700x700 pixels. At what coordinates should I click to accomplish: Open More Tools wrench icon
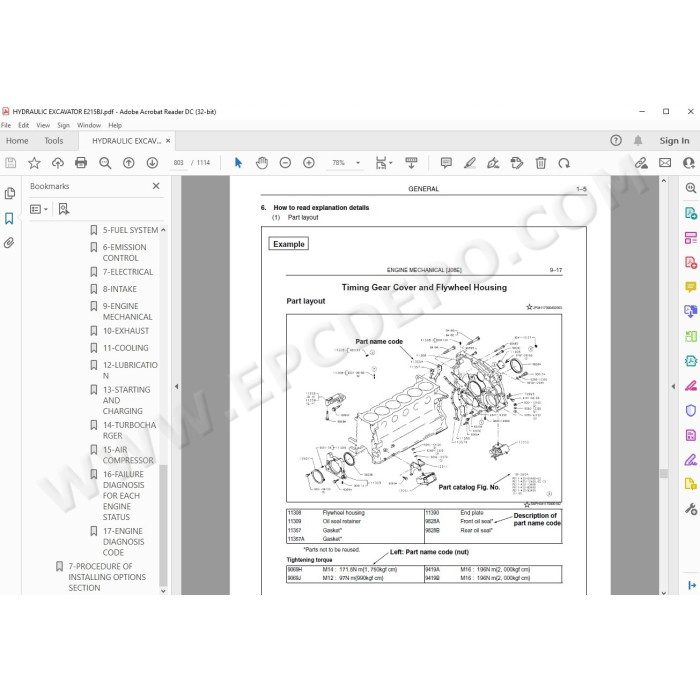point(691,509)
